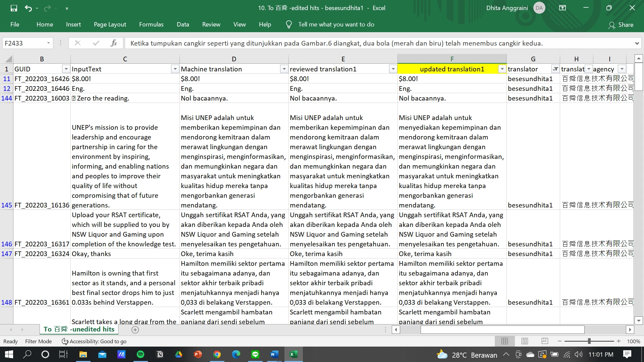Click Accessibility: Good to go status

[x=94, y=341]
